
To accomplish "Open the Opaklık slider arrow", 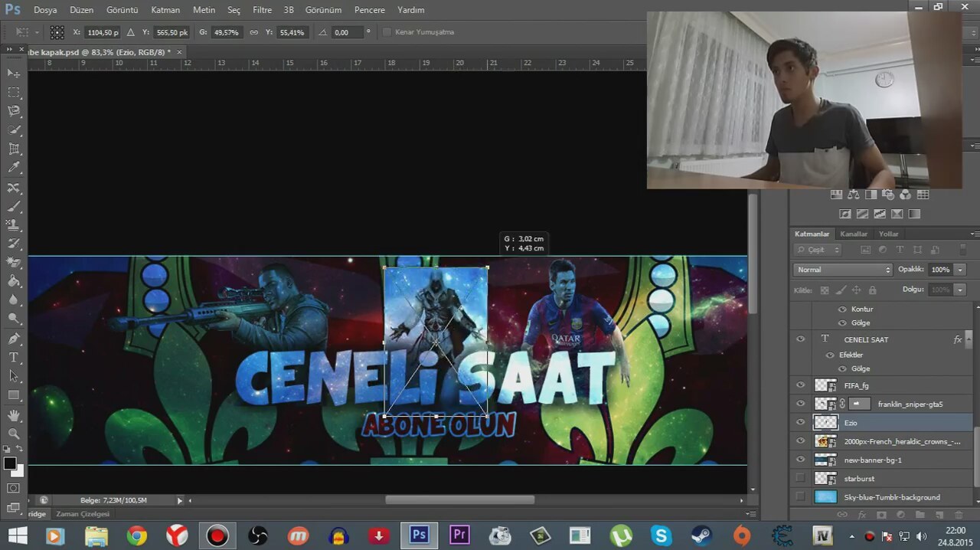I will (x=960, y=270).
